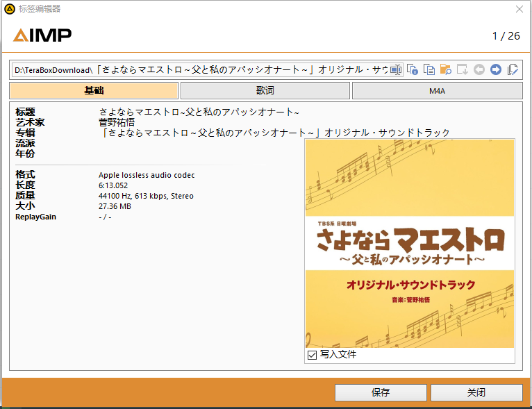Click the copy documents icon

click(429, 69)
